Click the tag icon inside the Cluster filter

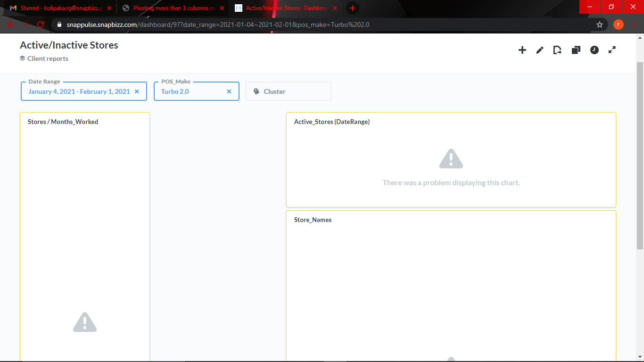256,91
